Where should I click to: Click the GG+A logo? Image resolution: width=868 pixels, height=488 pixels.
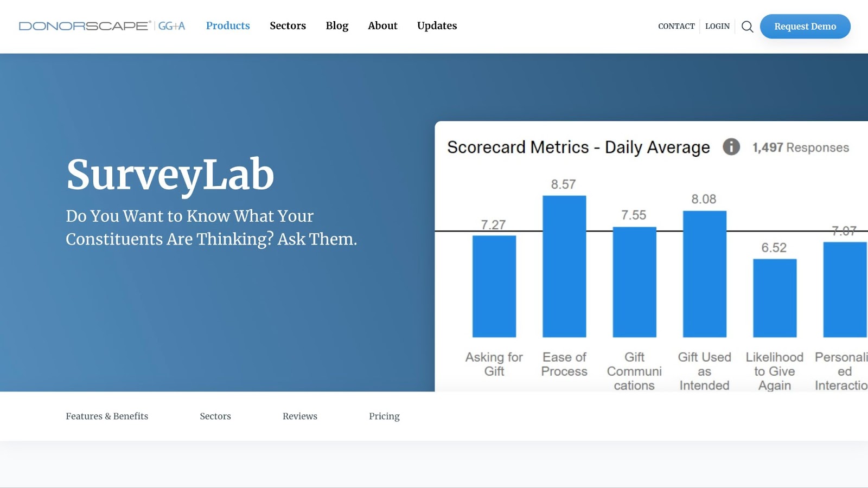(171, 26)
